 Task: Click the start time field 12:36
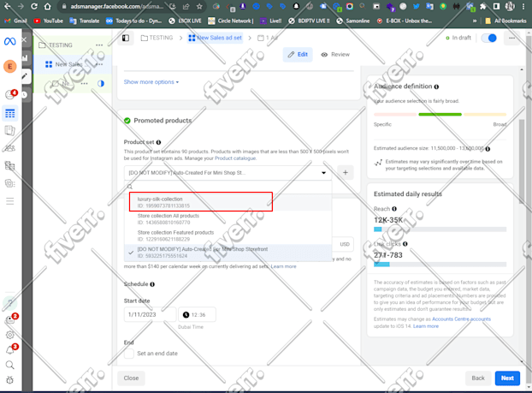(197, 314)
